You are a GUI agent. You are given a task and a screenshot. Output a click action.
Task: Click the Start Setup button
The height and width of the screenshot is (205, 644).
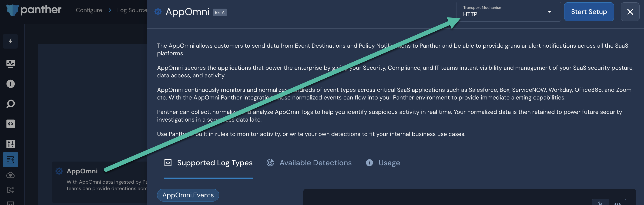coord(589,11)
